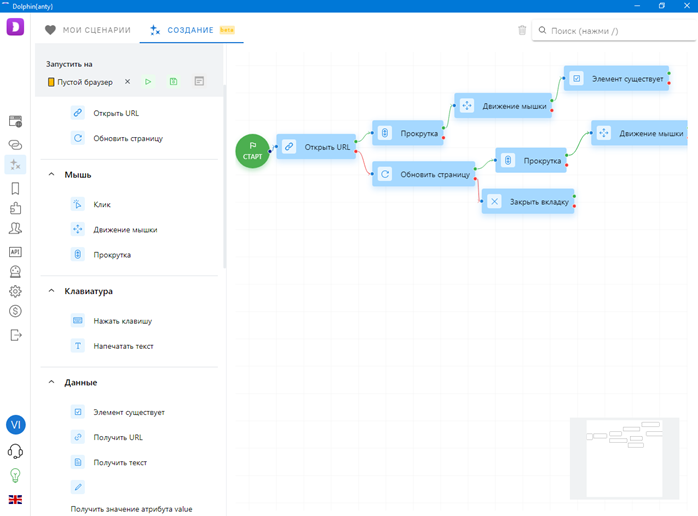Switch language using the UK flag
The width and height of the screenshot is (698, 516).
tap(15, 499)
